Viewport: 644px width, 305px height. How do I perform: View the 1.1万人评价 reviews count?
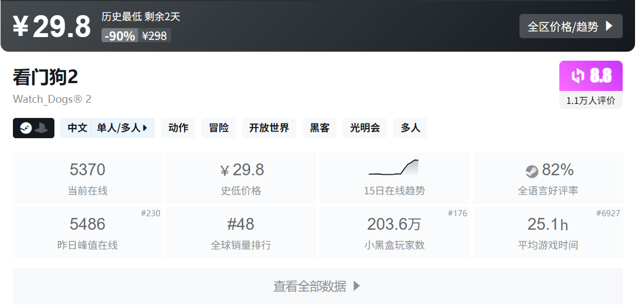[x=591, y=101]
